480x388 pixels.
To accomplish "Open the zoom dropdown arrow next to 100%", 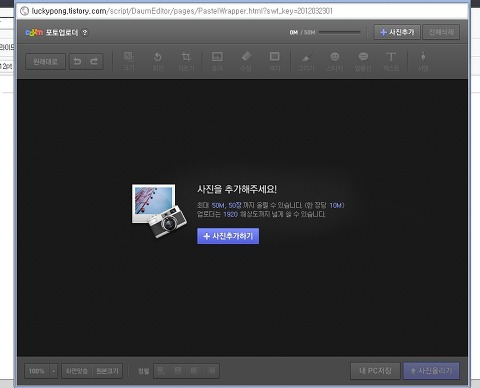I will [x=53, y=371].
